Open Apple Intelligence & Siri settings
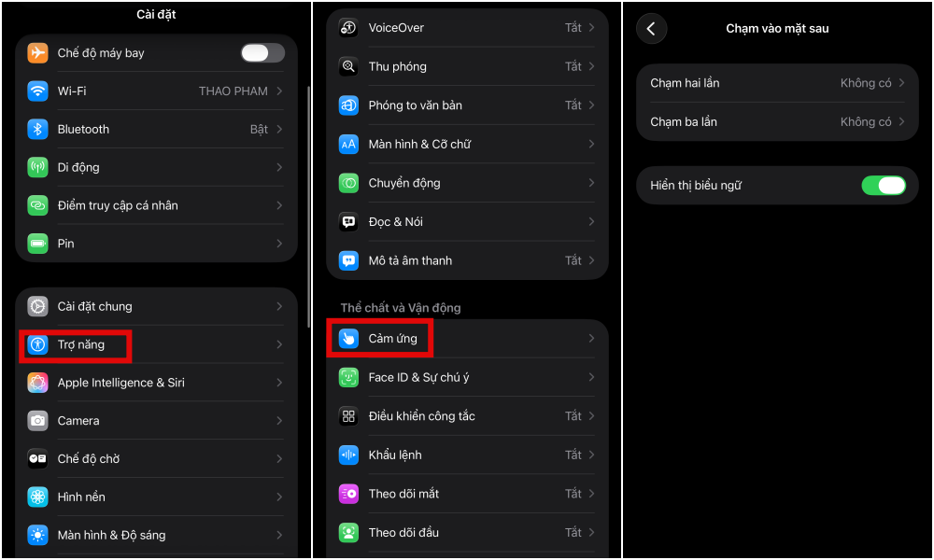 pyautogui.click(x=156, y=383)
